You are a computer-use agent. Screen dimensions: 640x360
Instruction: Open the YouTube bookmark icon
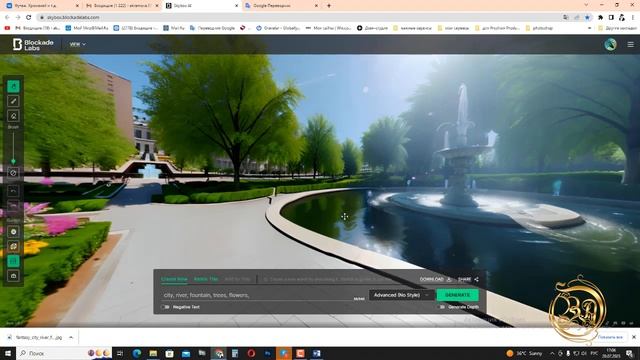tap(7, 28)
